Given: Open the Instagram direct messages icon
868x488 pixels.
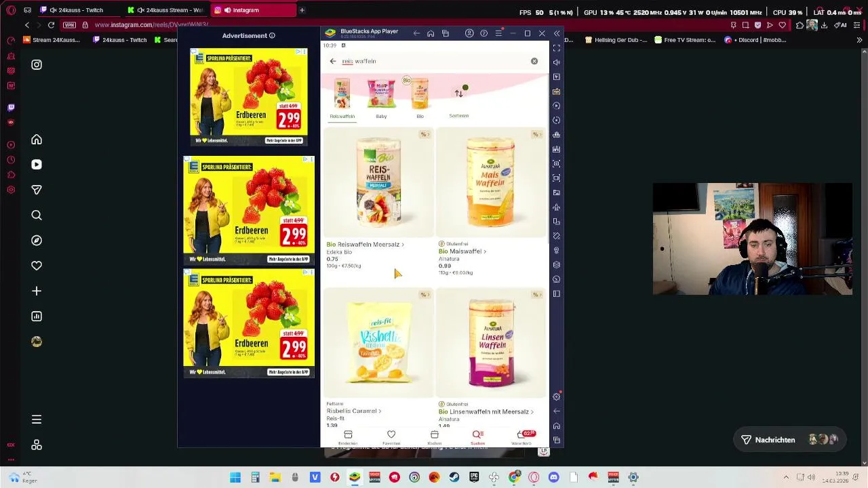Looking at the screenshot, I should pos(37,190).
